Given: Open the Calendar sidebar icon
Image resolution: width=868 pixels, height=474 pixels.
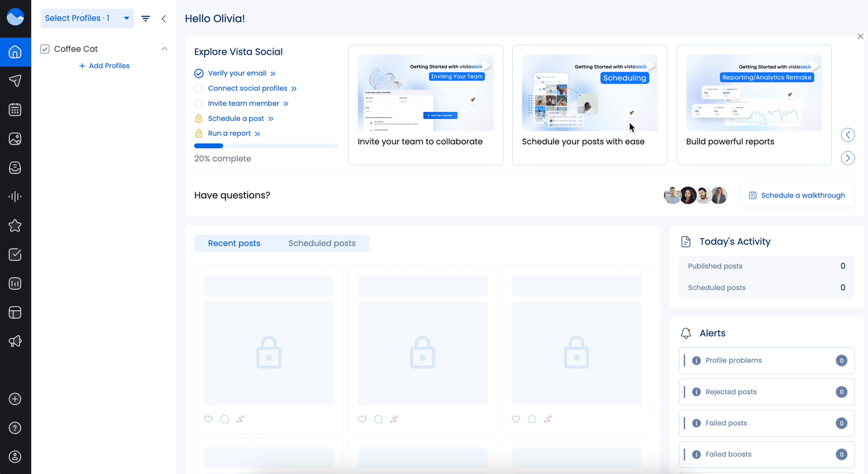Looking at the screenshot, I should click(x=15, y=110).
